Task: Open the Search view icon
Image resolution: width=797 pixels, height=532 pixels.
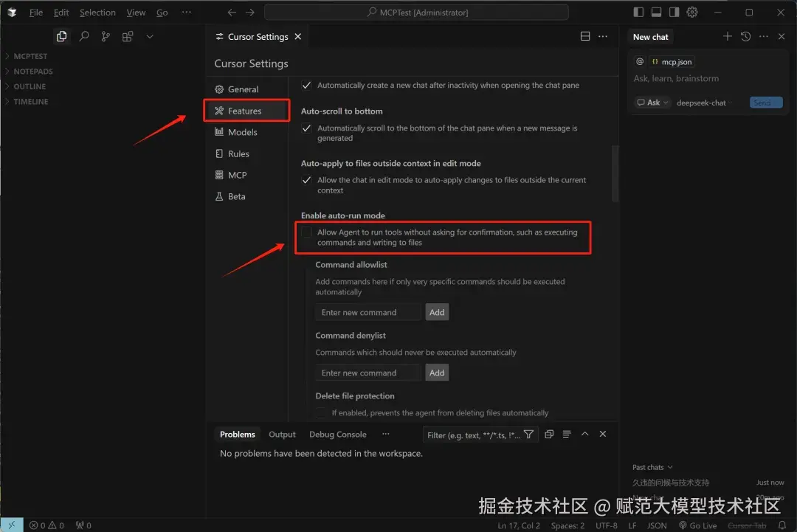Action: (84, 36)
